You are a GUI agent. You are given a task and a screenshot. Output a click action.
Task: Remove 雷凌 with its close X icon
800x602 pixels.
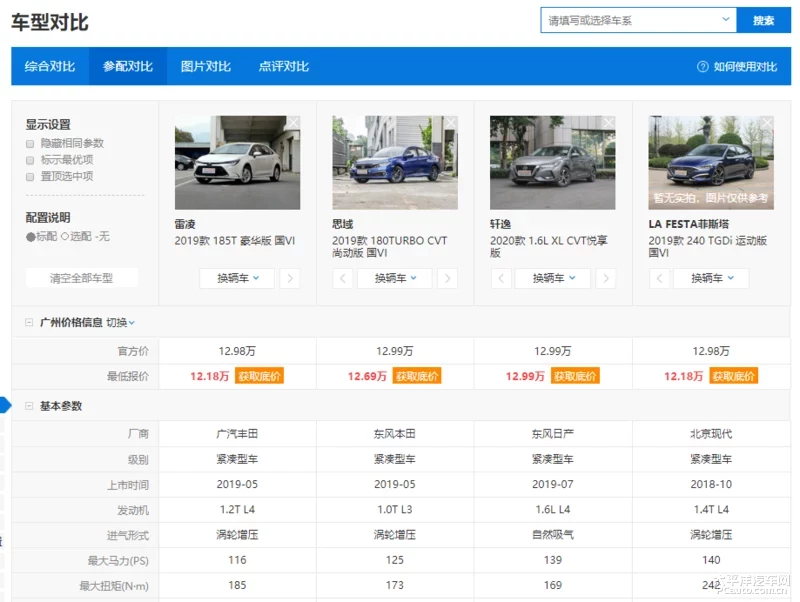point(293,123)
